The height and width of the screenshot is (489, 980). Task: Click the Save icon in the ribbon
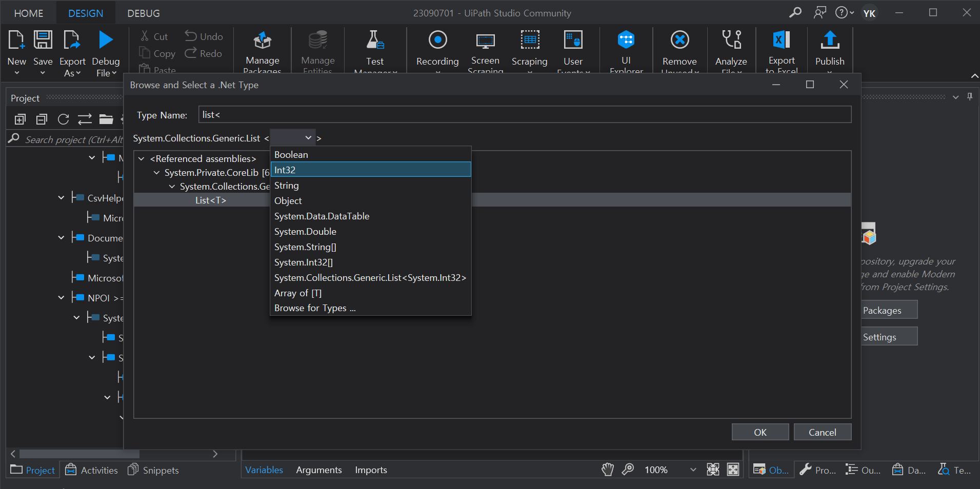pyautogui.click(x=43, y=40)
